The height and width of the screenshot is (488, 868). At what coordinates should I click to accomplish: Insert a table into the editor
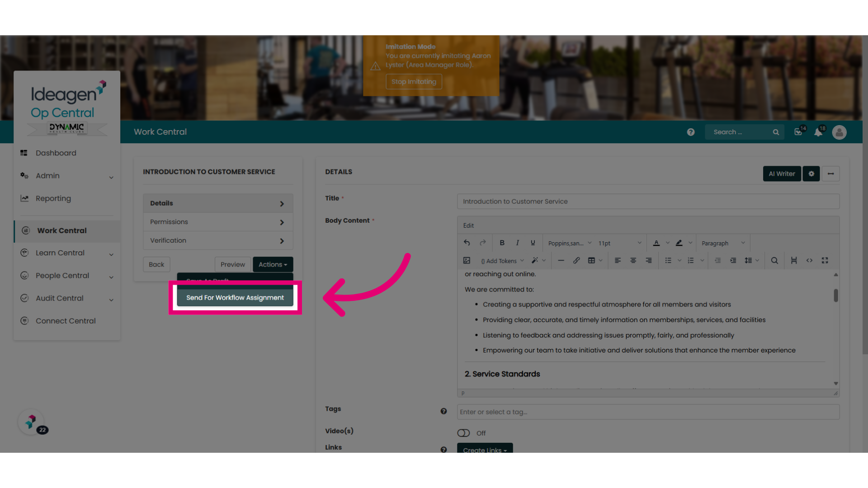point(591,260)
